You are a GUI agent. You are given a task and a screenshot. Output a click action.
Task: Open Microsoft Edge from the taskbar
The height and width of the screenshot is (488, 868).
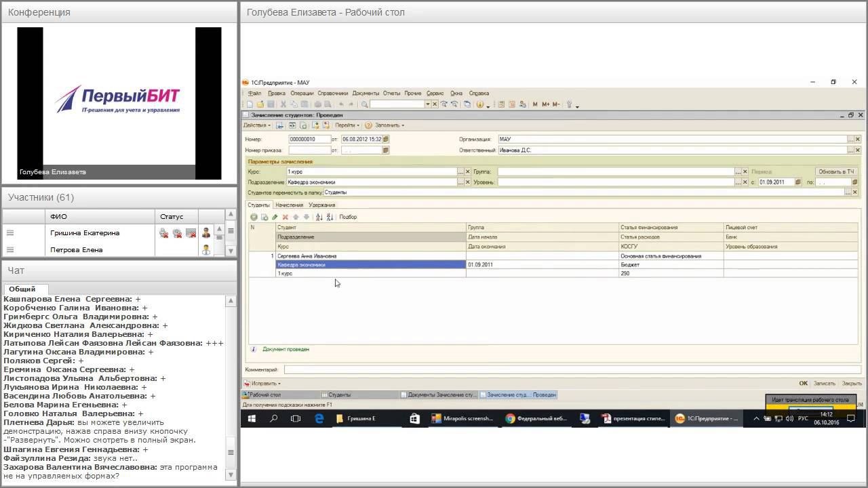(x=319, y=419)
